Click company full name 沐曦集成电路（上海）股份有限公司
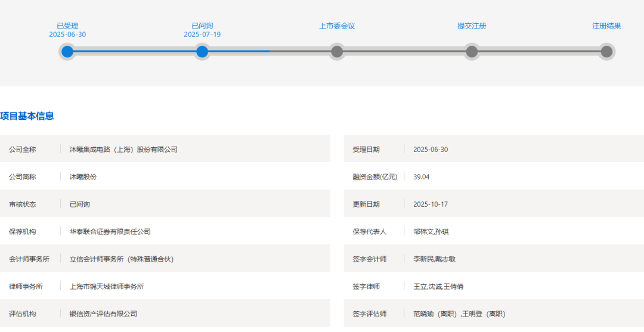Viewport: 644px width, 332px height. point(123,150)
